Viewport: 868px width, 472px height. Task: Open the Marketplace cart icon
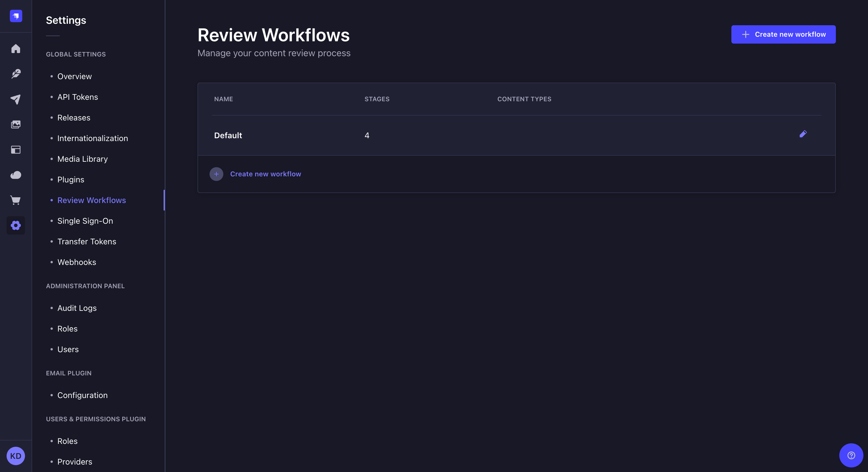[x=15, y=200]
